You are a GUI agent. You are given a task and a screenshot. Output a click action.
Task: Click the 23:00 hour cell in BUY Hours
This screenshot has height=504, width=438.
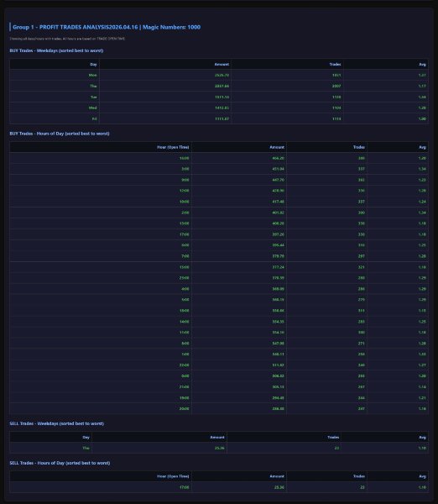pos(101,278)
